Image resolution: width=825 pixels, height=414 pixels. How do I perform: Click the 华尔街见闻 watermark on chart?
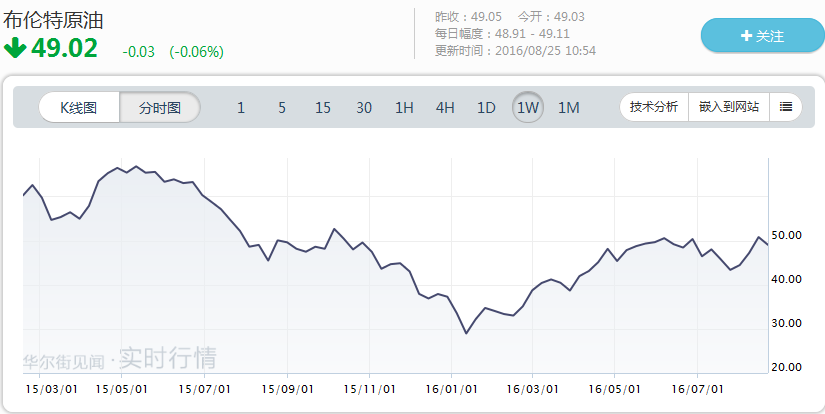click(64, 357)
